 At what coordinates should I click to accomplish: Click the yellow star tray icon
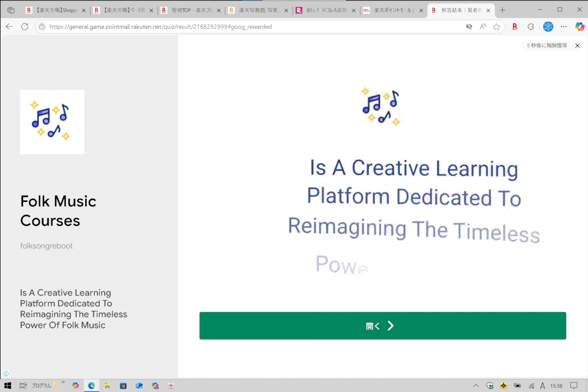[x=503, y=386]
